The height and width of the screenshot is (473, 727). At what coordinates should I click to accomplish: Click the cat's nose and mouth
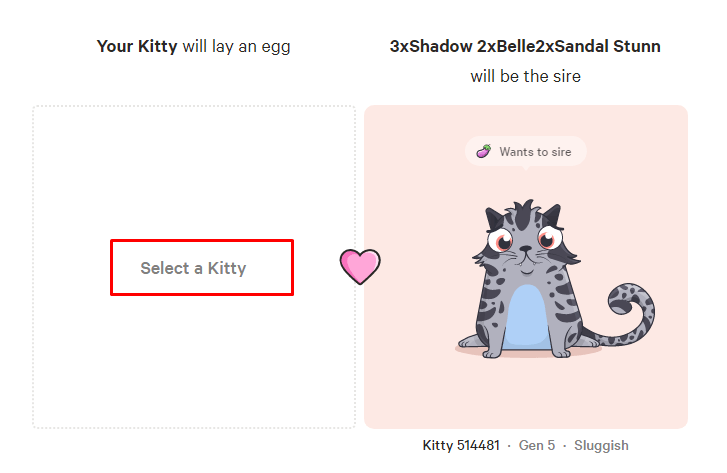pyautogui.click(x=525, y=258)
